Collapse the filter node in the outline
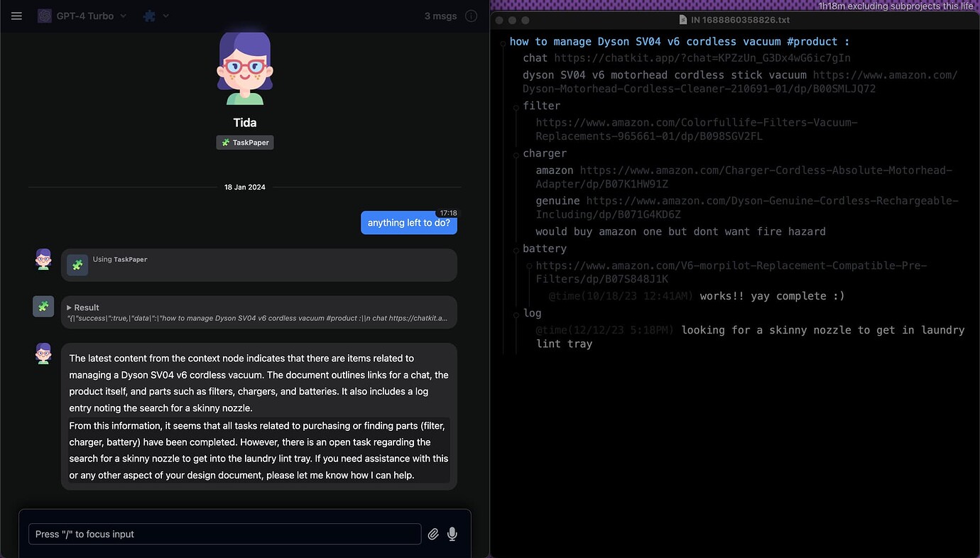 pyautogui.click(x=516, y=106)
